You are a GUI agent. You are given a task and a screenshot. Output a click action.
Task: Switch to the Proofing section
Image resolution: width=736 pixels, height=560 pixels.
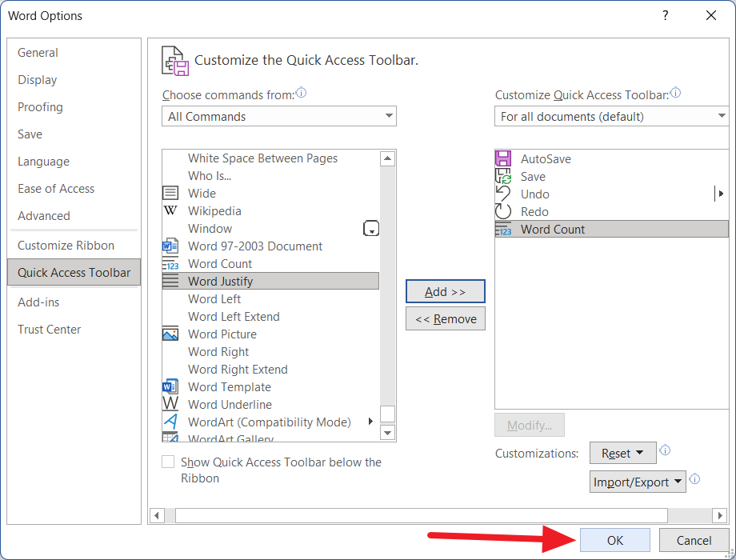coord(40,106)
